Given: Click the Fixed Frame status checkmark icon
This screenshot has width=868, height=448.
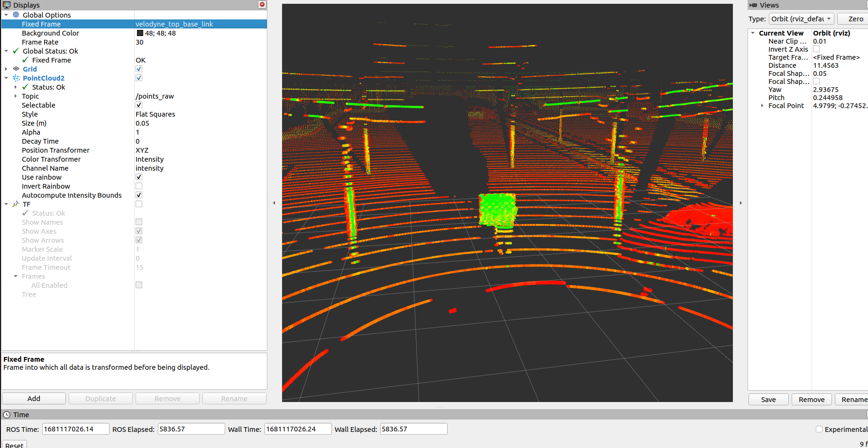Looking at the screenshot, I should coord(26,60).
